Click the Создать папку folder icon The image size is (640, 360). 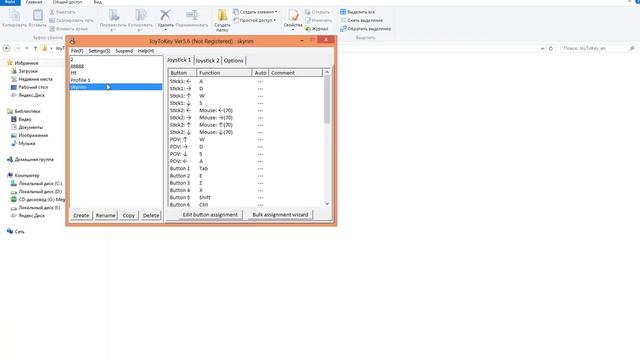click(222, 15)
